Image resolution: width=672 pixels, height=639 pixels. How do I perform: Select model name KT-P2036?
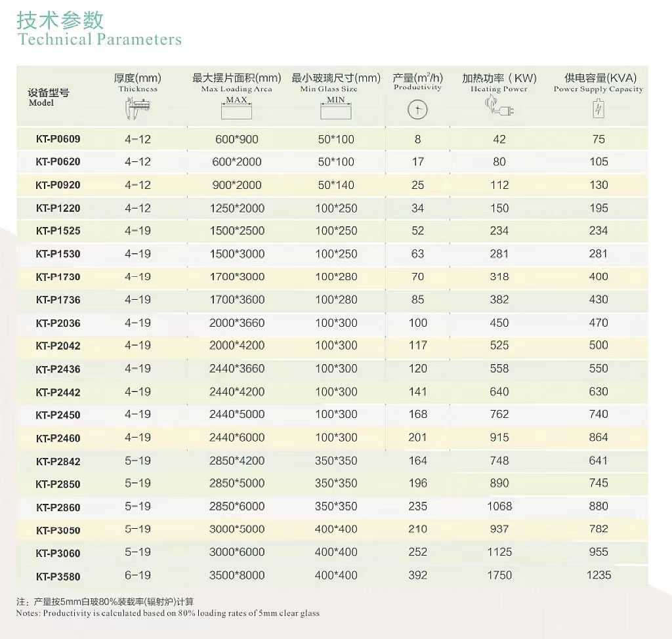[58, 323]
